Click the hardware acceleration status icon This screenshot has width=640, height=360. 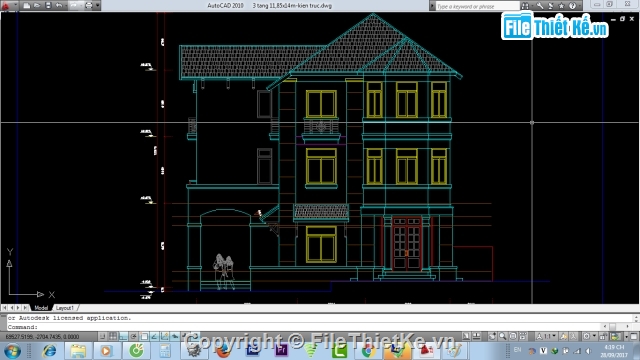pos(615,336)
